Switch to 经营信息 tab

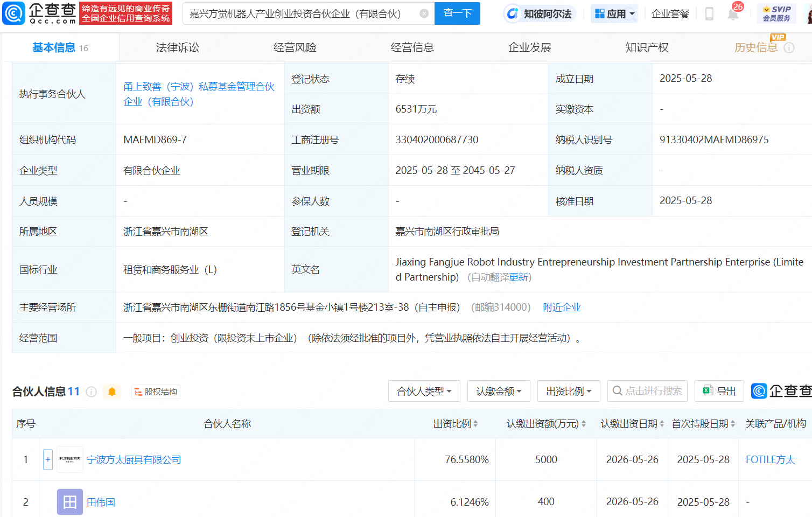click(412, 47)
